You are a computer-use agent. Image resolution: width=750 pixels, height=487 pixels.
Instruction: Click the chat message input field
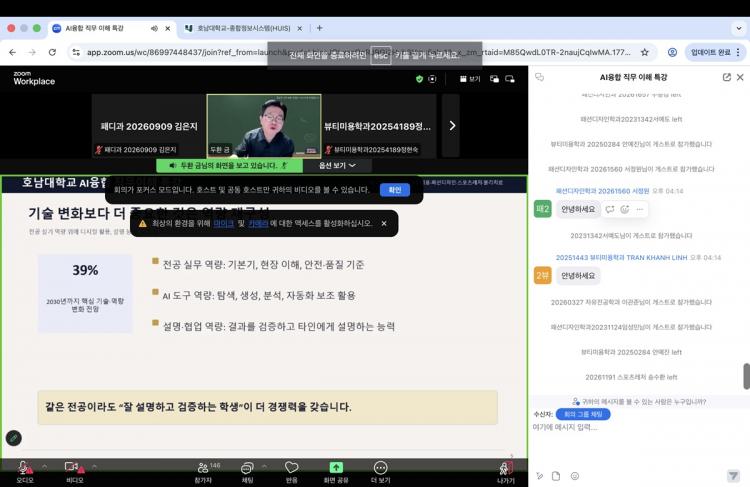630,428
